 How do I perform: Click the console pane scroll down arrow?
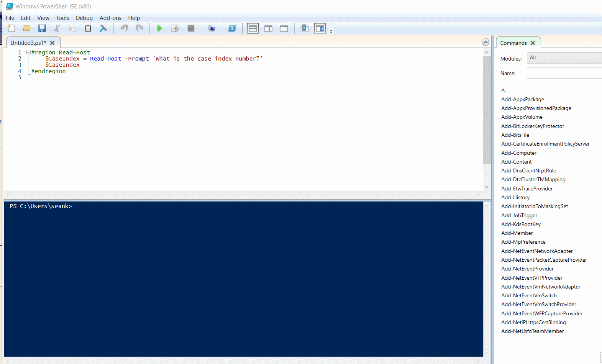coord(487,353)
